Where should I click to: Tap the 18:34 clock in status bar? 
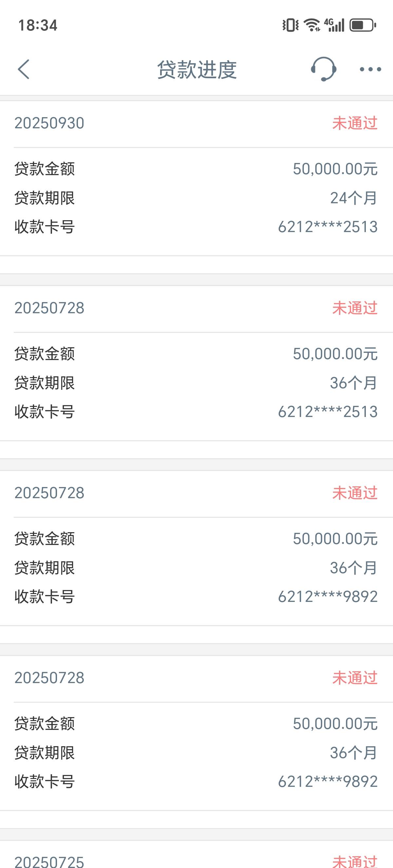(38, 26)
